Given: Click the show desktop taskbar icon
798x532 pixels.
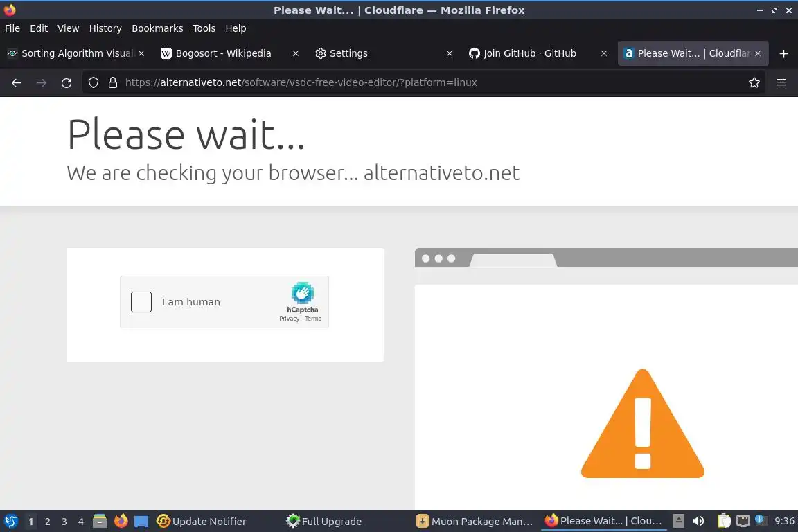Looking at the screenshot, I should click(x=141, y=522).
